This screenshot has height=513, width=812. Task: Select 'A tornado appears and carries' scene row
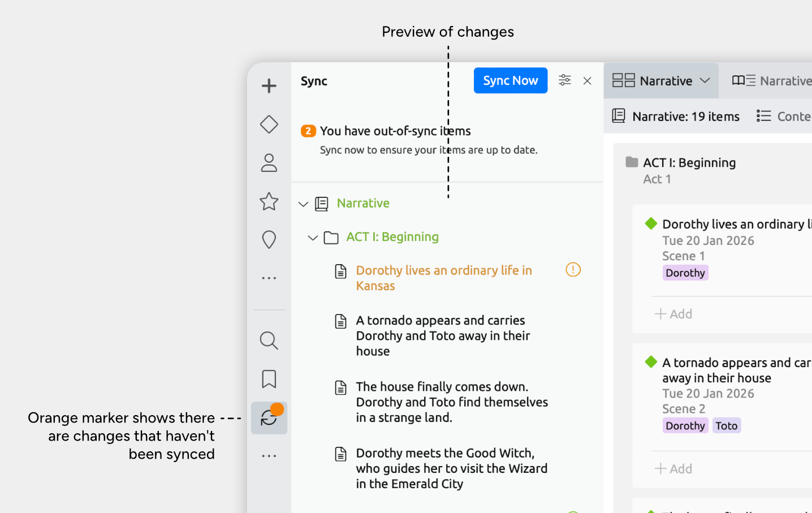point(443,335)
